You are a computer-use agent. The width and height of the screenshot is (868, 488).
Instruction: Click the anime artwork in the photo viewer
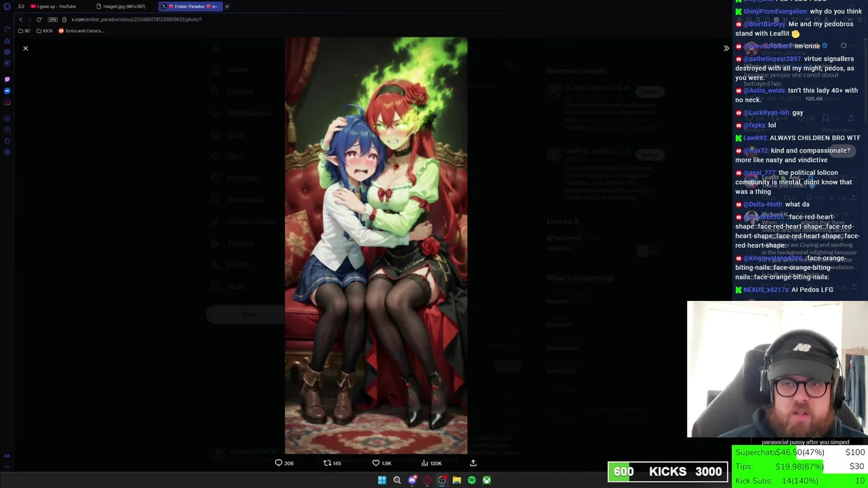(376, 245)
